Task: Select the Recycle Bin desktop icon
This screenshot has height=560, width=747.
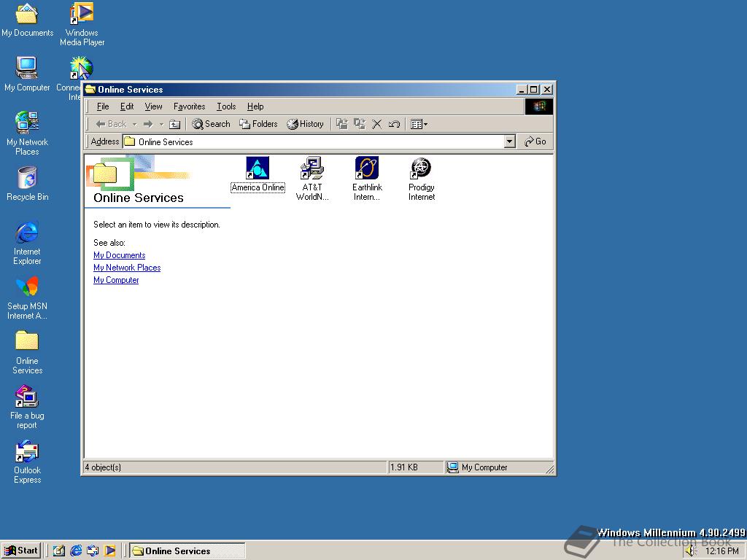Action: point(27,184)
